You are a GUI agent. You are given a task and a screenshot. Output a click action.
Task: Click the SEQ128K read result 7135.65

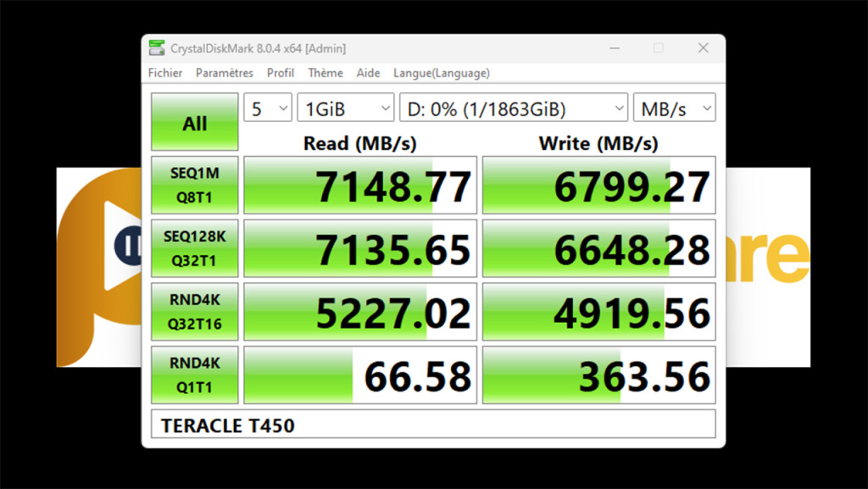360,248
